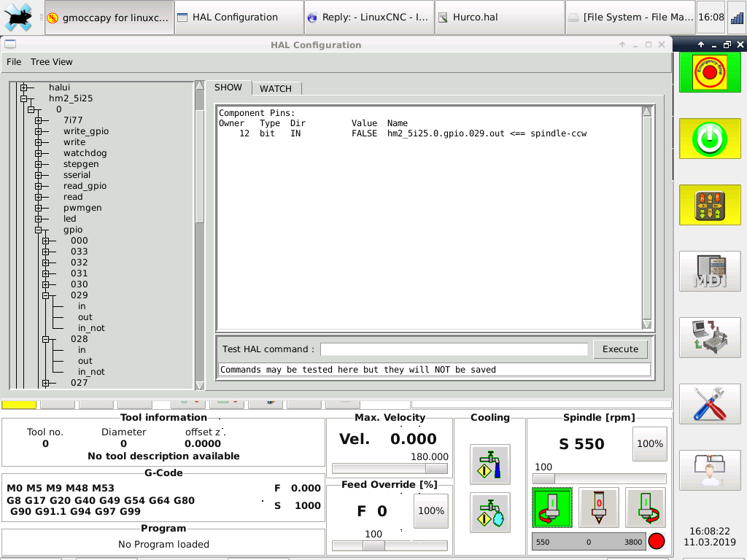The image size is (747, 560).
Task: Reset spindle override to 100%
Action: [650, 444]
